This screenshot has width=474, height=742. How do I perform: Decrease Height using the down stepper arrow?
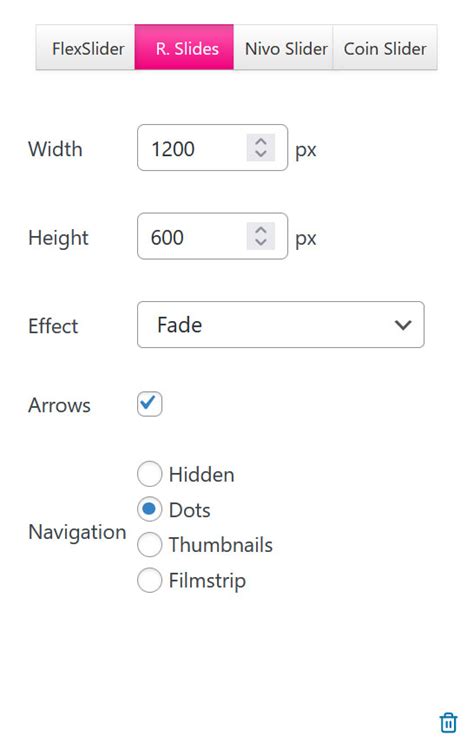point(261,243)
